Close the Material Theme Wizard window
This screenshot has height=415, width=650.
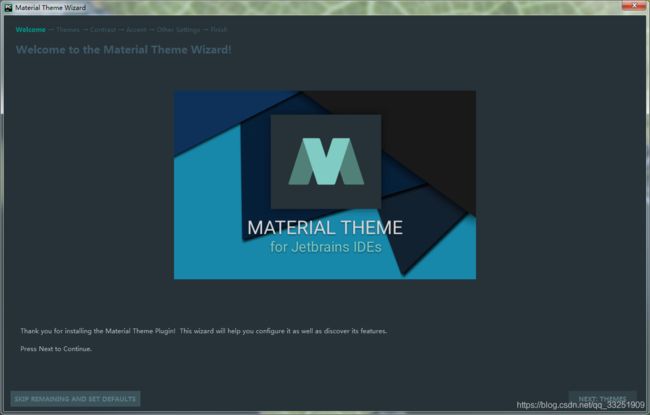(x=634, y=5)
